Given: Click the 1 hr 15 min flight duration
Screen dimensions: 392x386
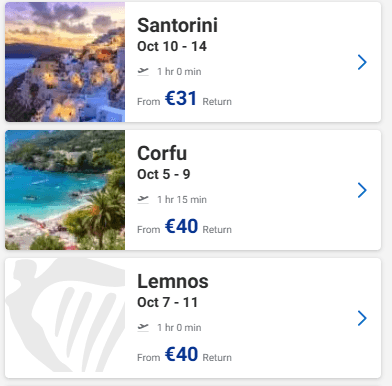Looking at the screenshot, I should click(182, 200).
